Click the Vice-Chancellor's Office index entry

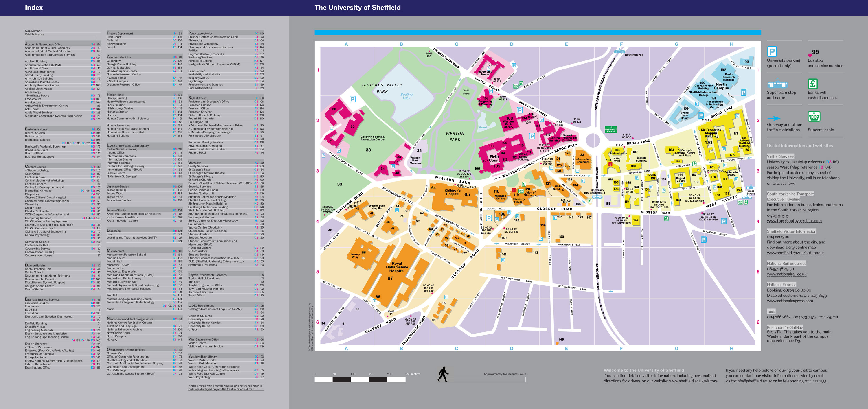pyautogui.click(x=226, y=339)
